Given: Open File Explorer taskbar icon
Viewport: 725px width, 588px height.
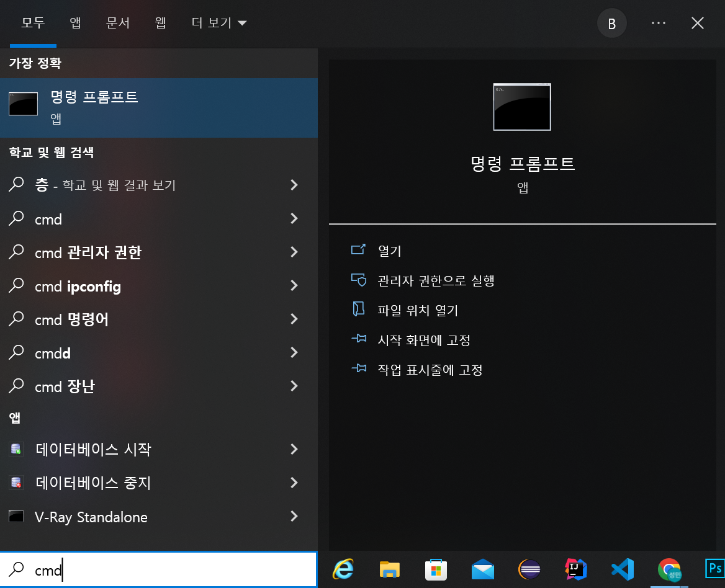Looking at the screenshot, I should tap(389, 569).
